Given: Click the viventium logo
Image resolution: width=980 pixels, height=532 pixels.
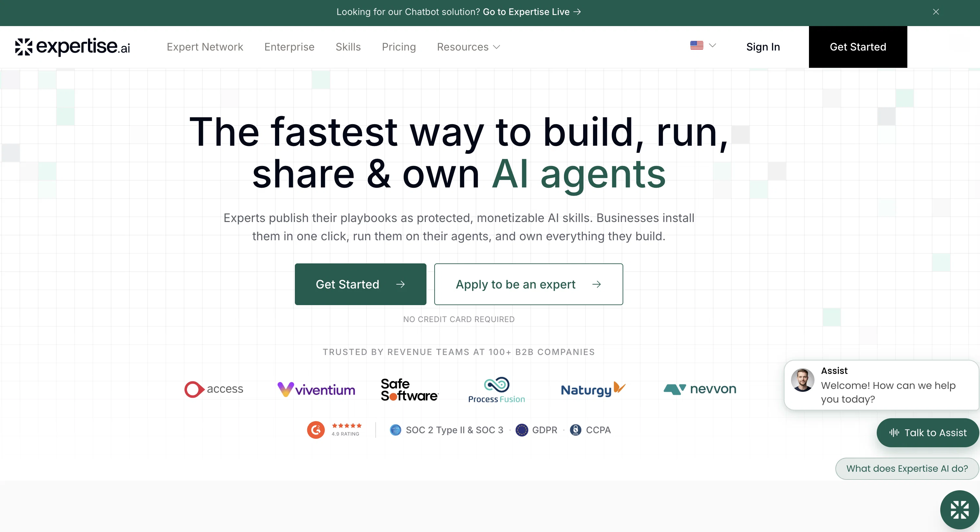Looking at the screenshot, I should tap(316, 389).
